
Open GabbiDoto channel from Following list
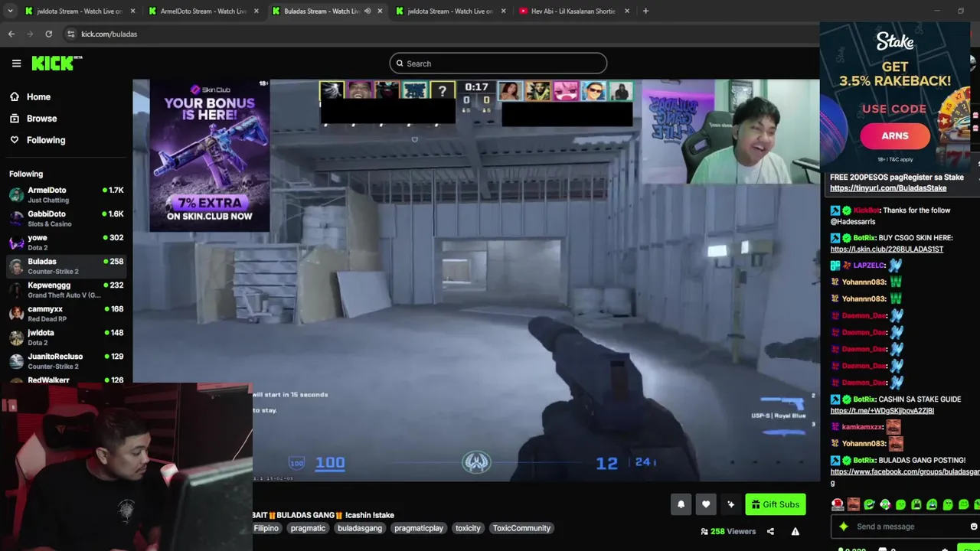[66, 218]
